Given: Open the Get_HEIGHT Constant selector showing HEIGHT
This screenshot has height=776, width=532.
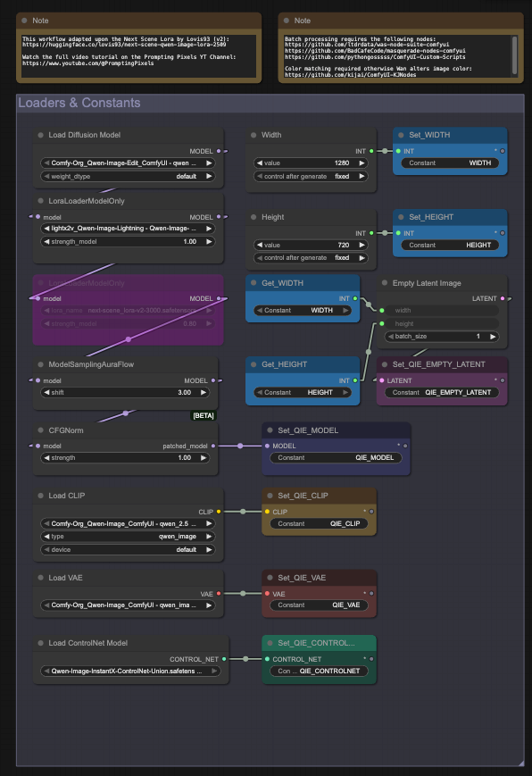Looking at the screenshot, I should pos(303,393).
